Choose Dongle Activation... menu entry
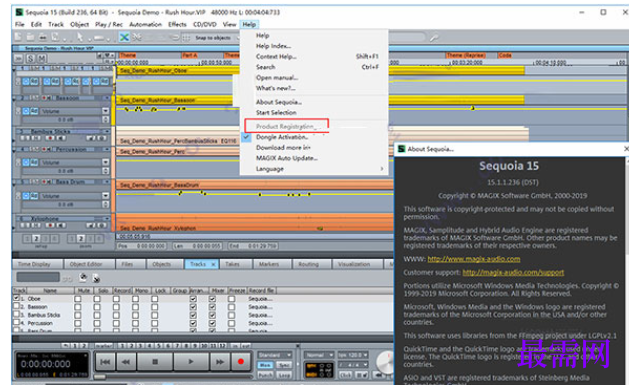The height and width of the screenshot is (385, 629). (282, 137)
